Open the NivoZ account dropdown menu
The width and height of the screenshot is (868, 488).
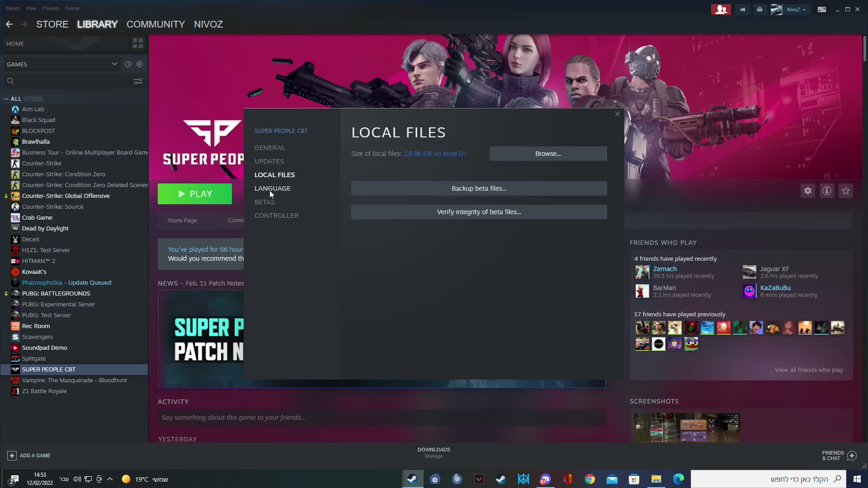point(794,9)
